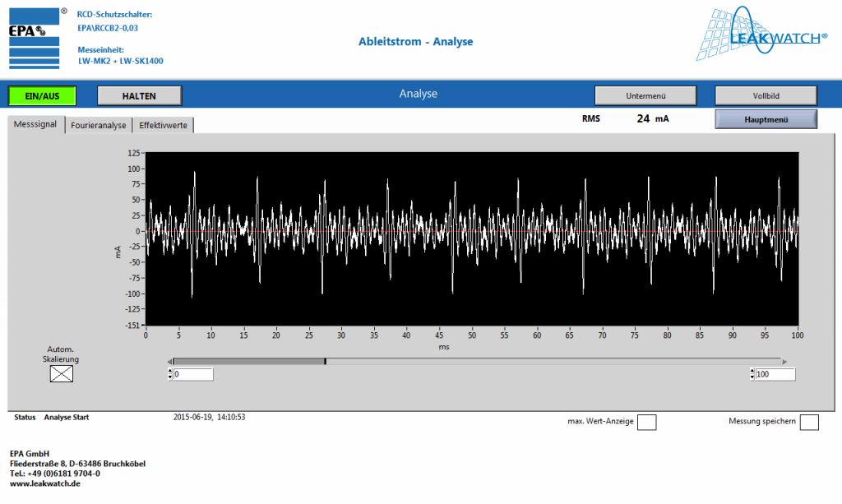
Task: Open the Effektivwerte tab
Action: (162, 125)
